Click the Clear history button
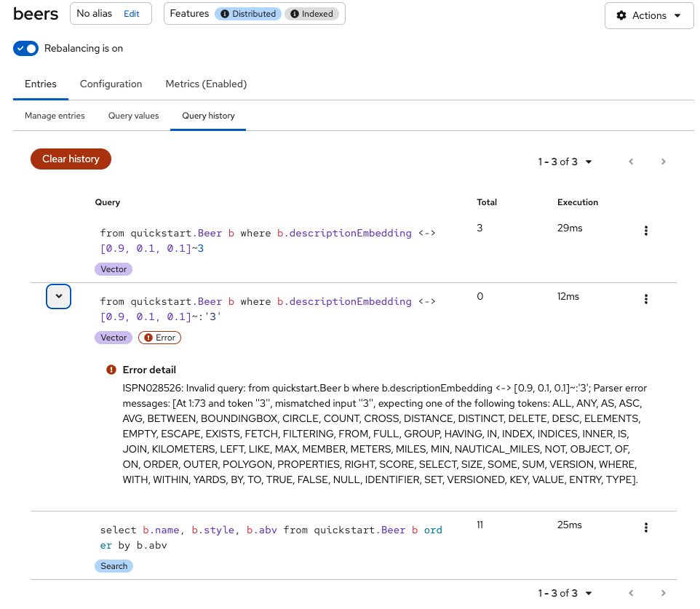 71,159
